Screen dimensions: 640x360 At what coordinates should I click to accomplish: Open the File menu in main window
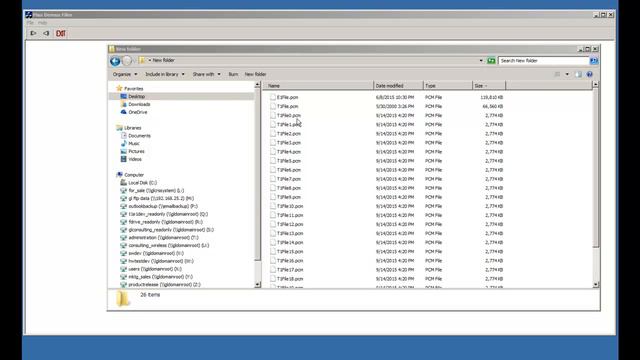(x=30, y=23)
